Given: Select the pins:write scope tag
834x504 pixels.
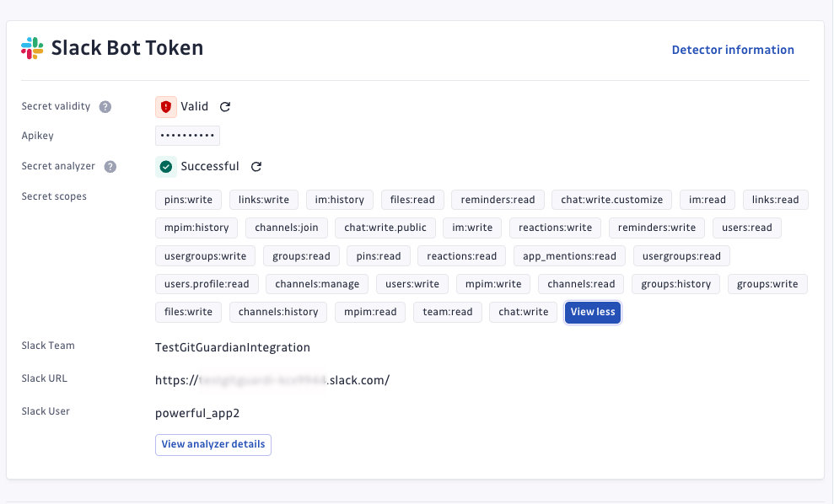Looking at the screenshot, I should pos(188,200).
